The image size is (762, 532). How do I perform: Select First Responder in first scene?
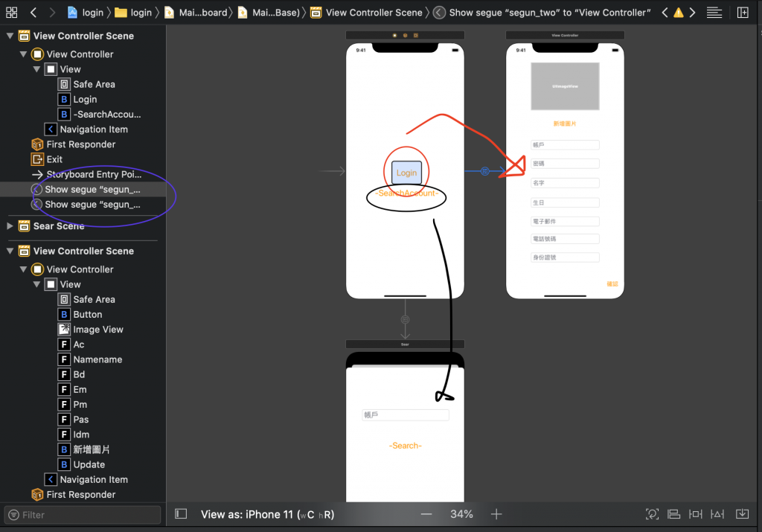[x=74, y=144]
